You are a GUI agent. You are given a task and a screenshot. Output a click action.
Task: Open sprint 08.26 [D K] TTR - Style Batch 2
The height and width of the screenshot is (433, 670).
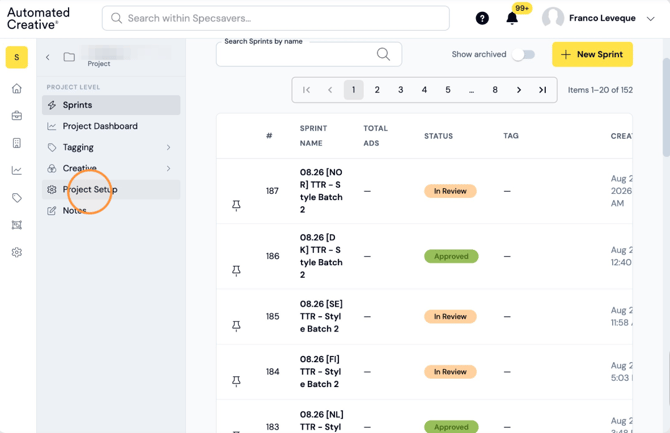(321, 256)
